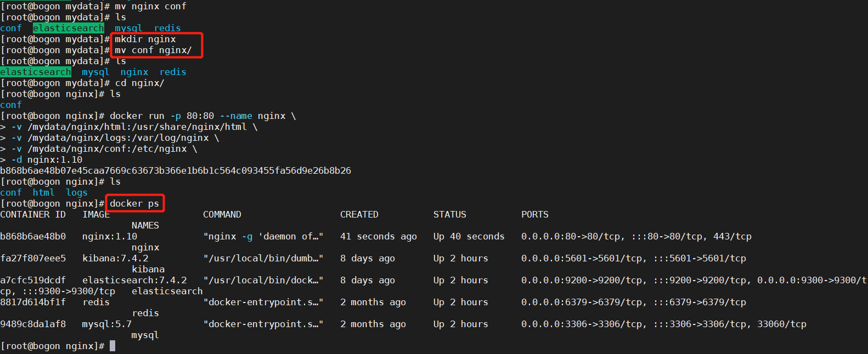This screenshot has height=354, width=868.
Task: Click the 'mv nginx conf' command text
Action: (x=151, y=6)
